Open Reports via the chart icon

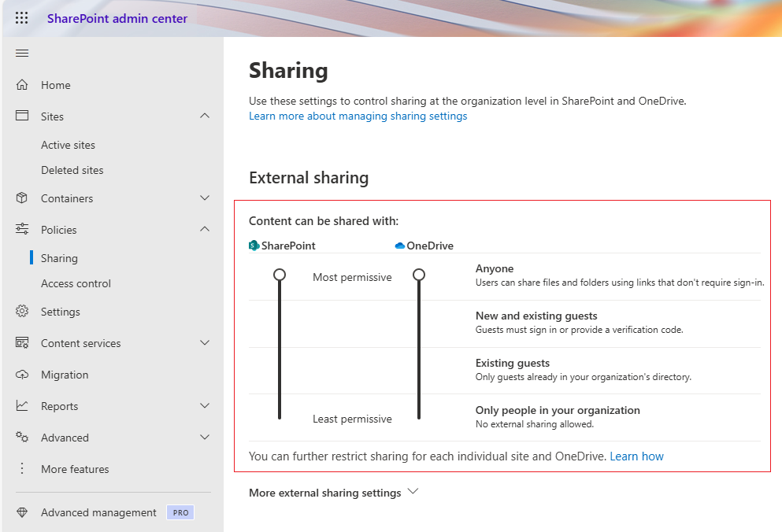(23, 405)
